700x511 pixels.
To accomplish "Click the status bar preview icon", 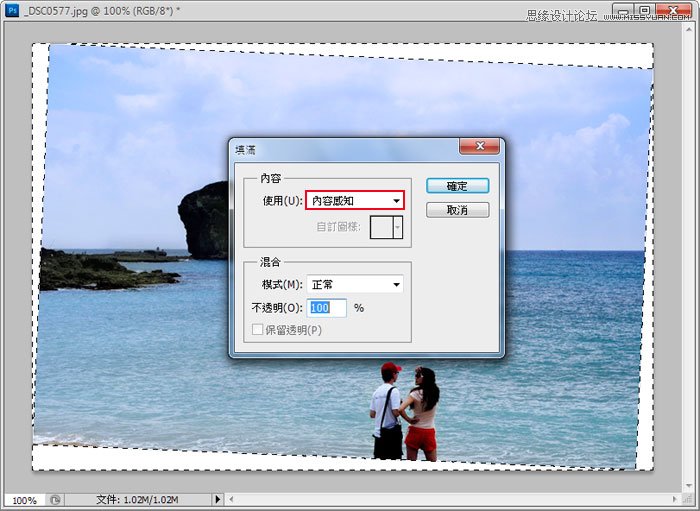I will pyautogui.click(x=55, y=500).
